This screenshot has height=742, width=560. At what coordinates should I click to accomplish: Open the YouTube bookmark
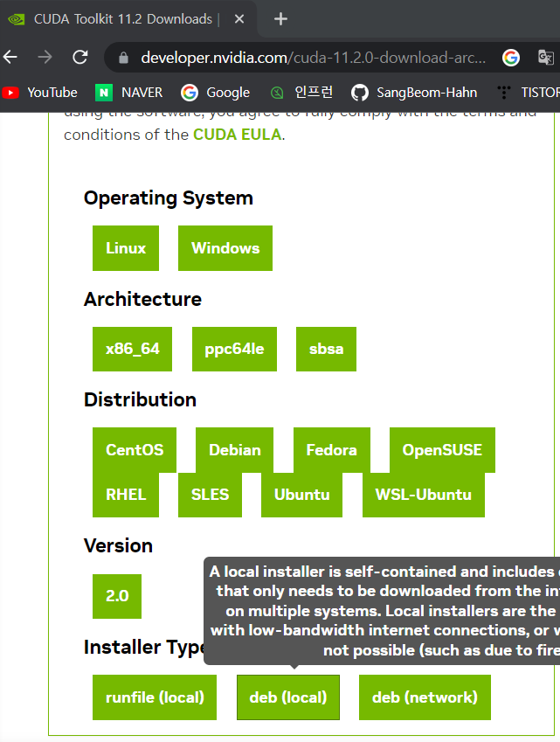[39, 93]
